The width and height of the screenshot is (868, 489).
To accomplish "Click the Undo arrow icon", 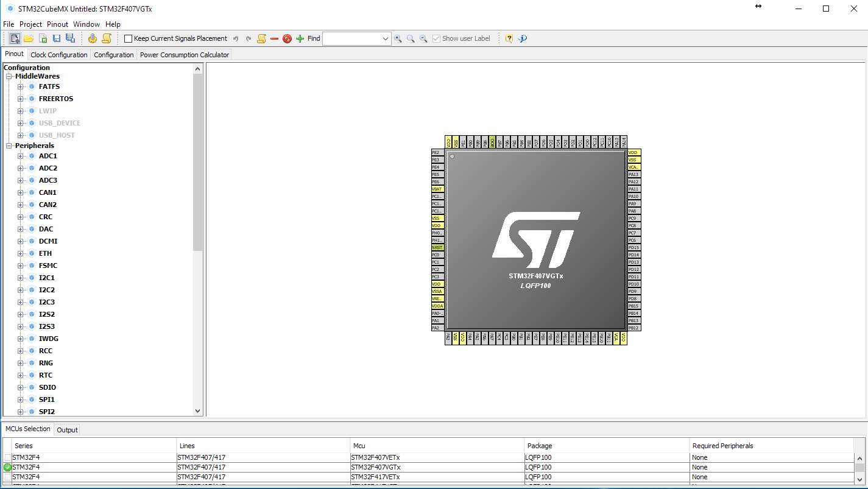I will (x=236, y=38).
